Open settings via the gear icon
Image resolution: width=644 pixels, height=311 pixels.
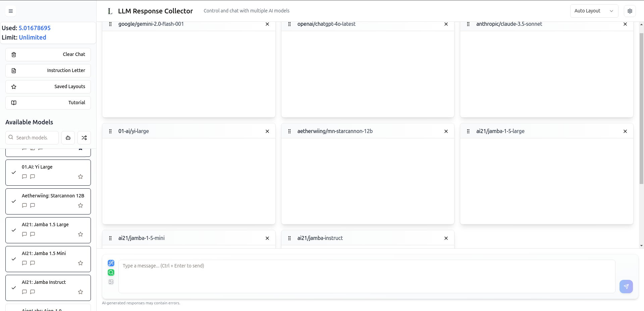[x=630, y=11]
